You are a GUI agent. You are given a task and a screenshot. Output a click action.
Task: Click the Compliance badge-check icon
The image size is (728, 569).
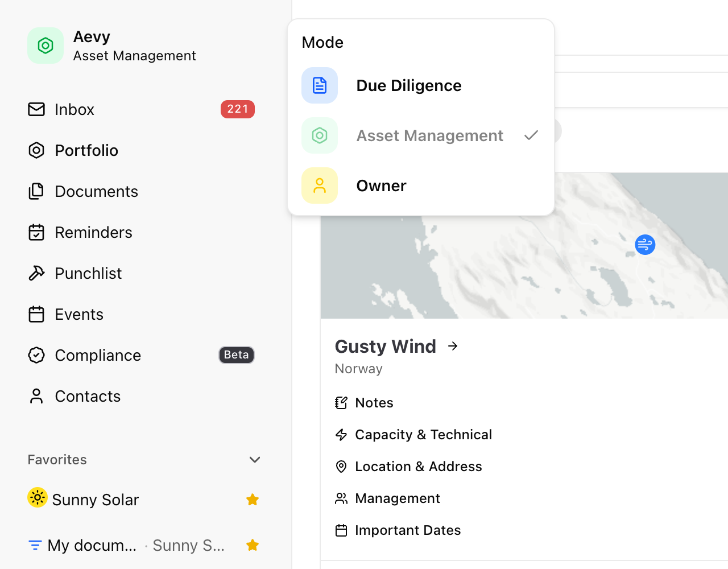tap(36, 355)
